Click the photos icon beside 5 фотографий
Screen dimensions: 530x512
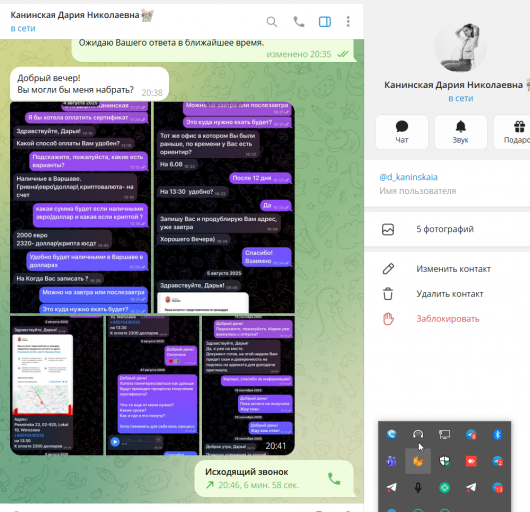388,229
